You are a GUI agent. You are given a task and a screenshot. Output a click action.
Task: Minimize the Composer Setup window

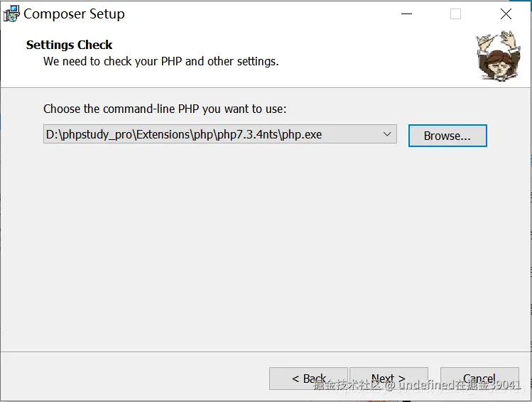click(406, 14)
